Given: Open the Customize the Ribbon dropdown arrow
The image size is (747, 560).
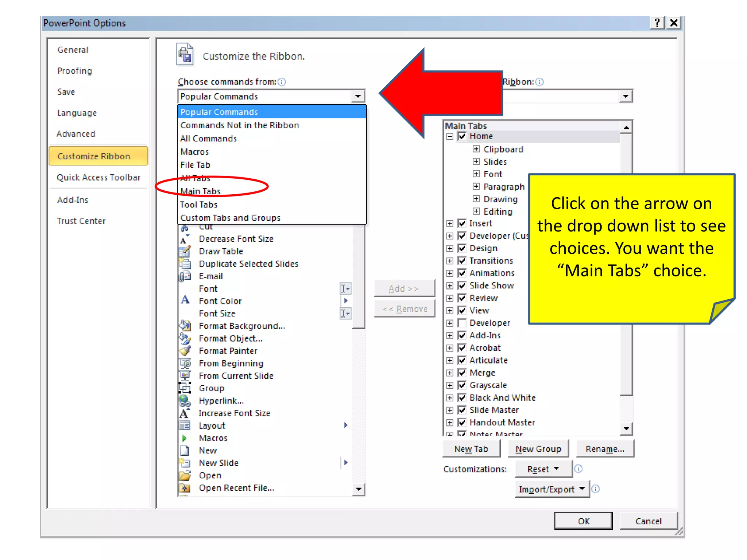Looking at the screenshot, I should [626, 96].
